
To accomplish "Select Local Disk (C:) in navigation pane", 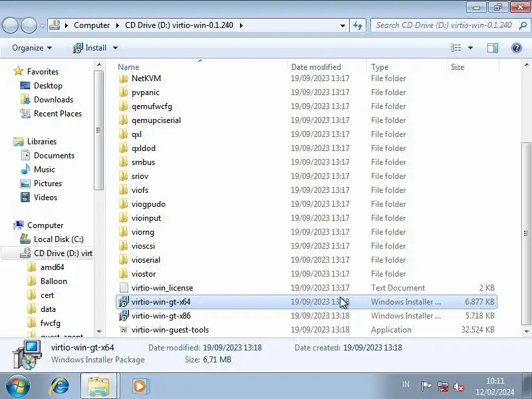I will pos(59,239).
